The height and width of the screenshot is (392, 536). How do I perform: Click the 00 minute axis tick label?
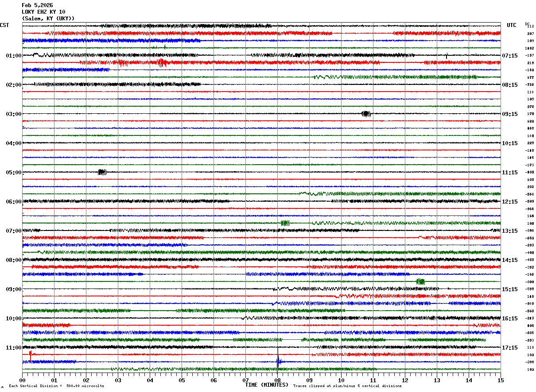coord(22,380)
